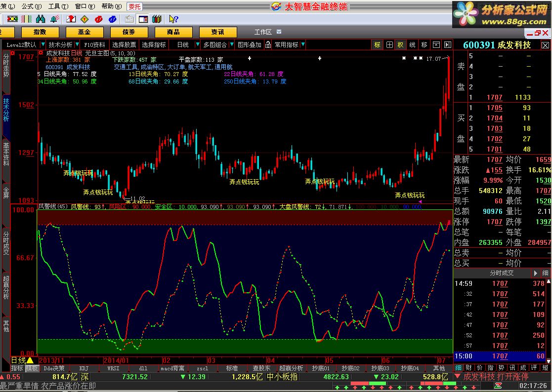This screenshot has width=552, height=392.
Task: Click the striped bars toolbar icon
Action: (x=26, y=19)
